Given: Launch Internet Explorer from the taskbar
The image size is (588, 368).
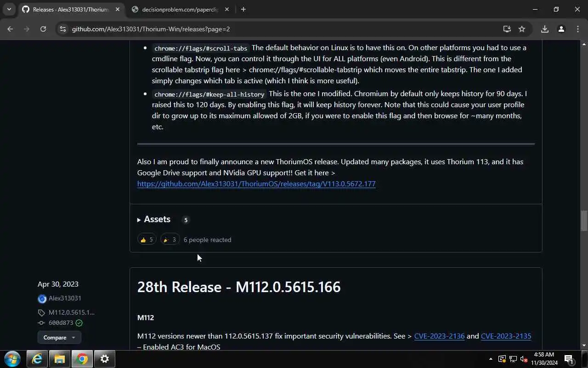Looking at the screenshot, I should click(37, 359).
